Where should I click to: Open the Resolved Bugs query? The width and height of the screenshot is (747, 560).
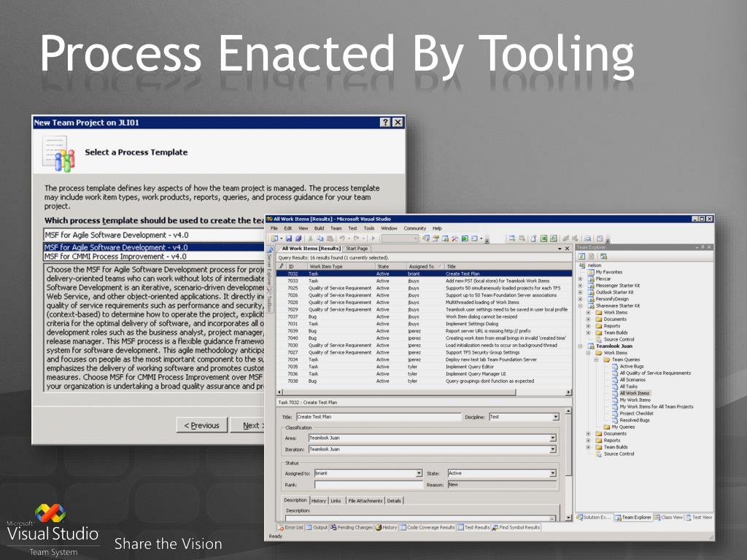pos(635,420)
